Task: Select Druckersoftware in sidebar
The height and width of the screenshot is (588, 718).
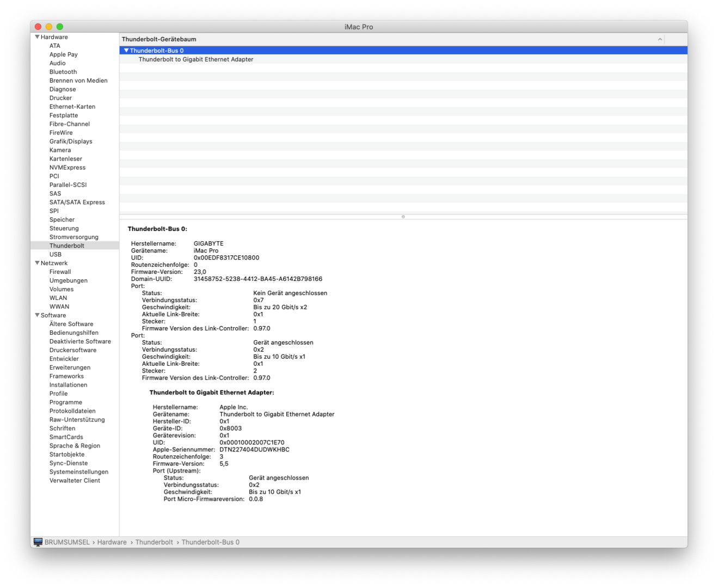Action: click(73, 350)
